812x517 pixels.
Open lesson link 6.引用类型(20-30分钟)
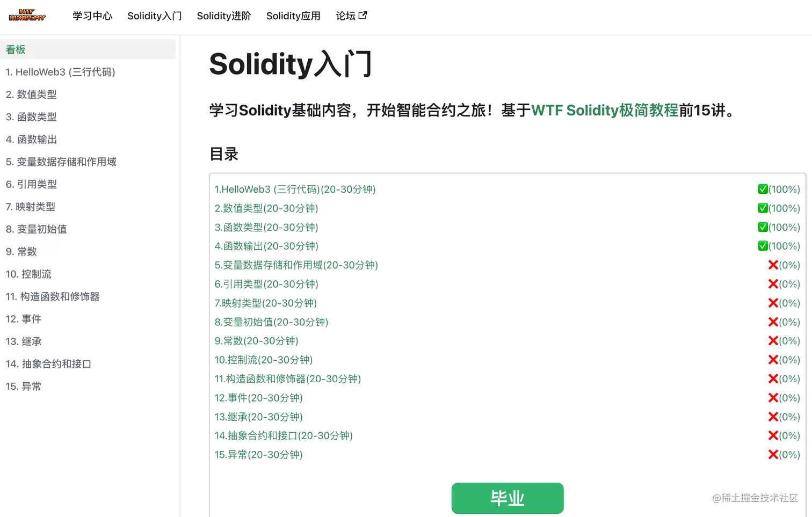(x=266, y=284)
